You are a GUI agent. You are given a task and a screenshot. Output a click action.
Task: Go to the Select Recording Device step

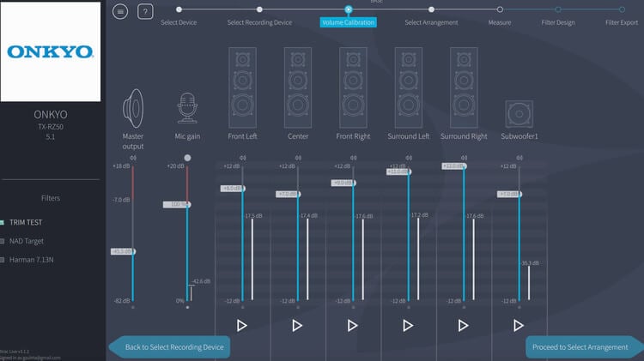(x=259, y=22)
